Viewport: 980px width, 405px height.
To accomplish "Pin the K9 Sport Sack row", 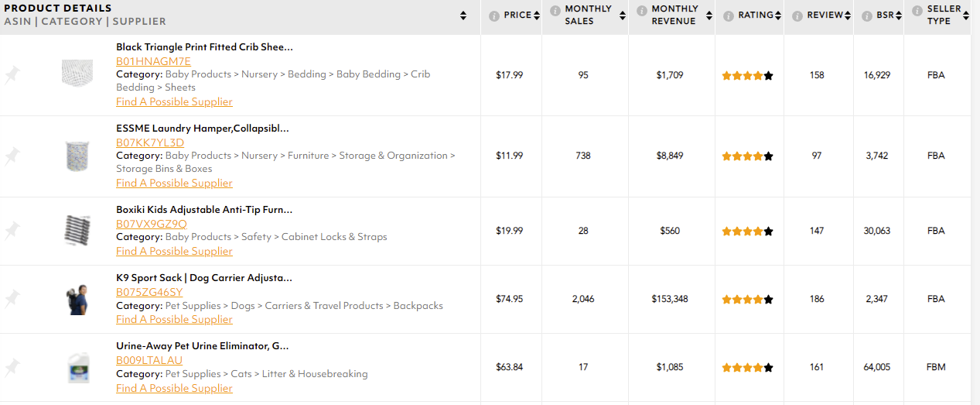I will [x=12, y=298].
